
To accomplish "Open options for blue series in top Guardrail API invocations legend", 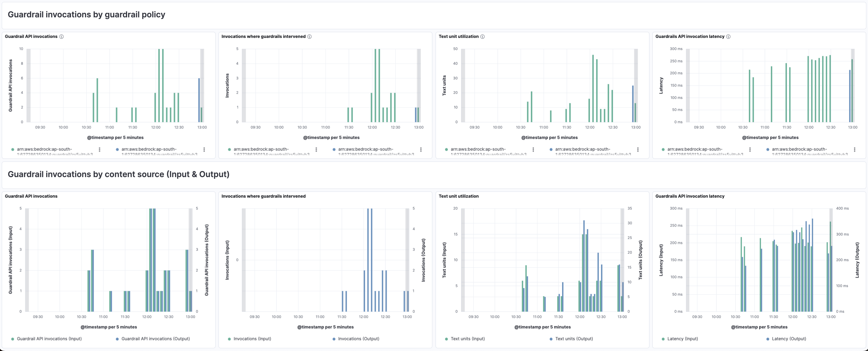I will coord(204,149).
